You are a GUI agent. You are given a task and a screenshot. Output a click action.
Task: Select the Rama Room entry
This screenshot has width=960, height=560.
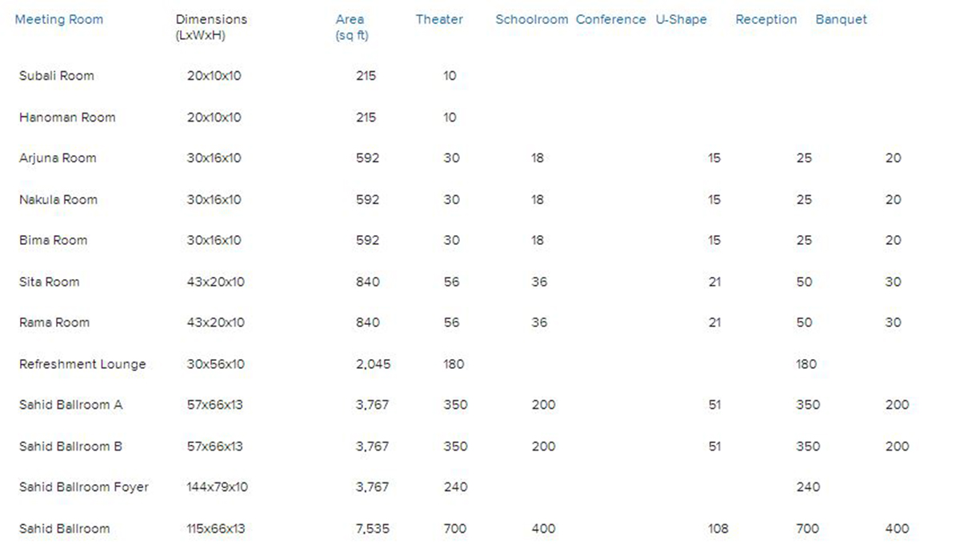(54, 323)
